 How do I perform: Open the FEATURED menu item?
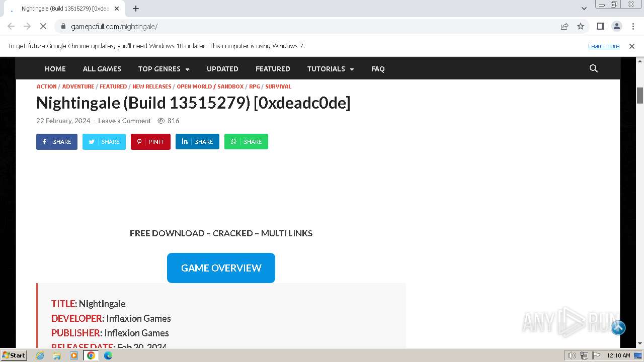coord(273,69)
